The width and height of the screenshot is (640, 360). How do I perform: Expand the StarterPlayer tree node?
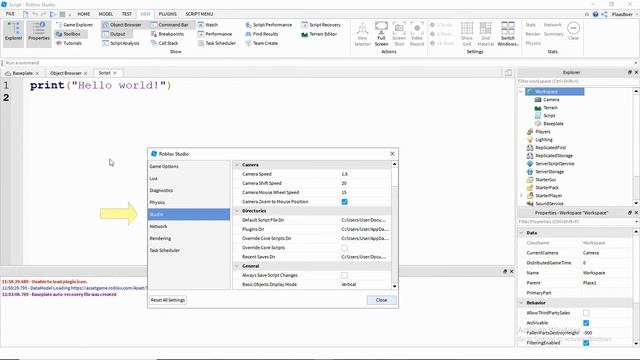pyautogui.click(x=521, y=196)
